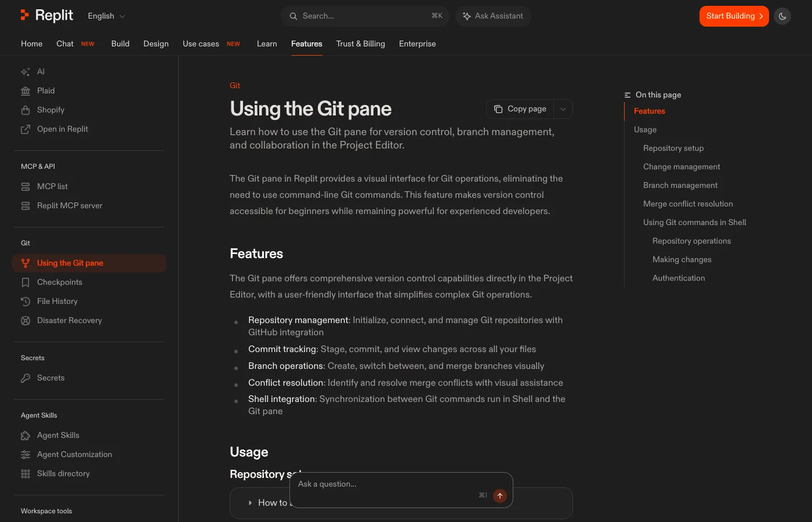This screenshot has width=812, height=522.
Task: Jump to Using Git commands in Shell
Action: pos(695,222)
